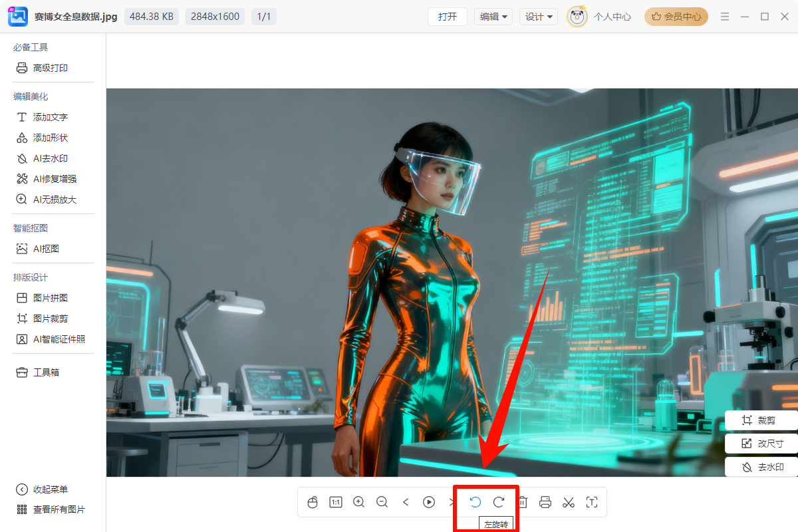Click the floating 改尺寸 resize button
Screen dimensions: 798x532
coord(762,444)
